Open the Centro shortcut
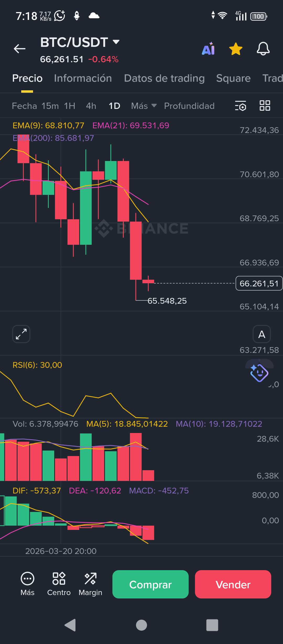Image resolution: width=283 pixels, height=644 pixels. point(59,584)
